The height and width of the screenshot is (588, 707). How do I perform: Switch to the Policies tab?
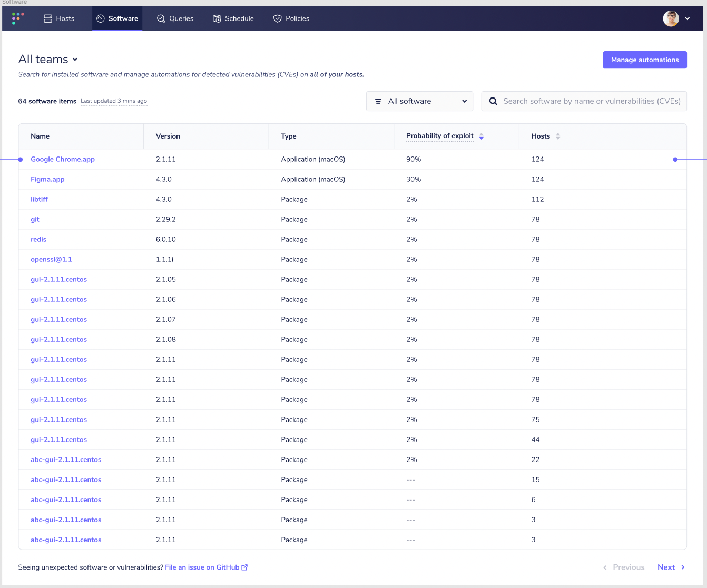point(291,18)
